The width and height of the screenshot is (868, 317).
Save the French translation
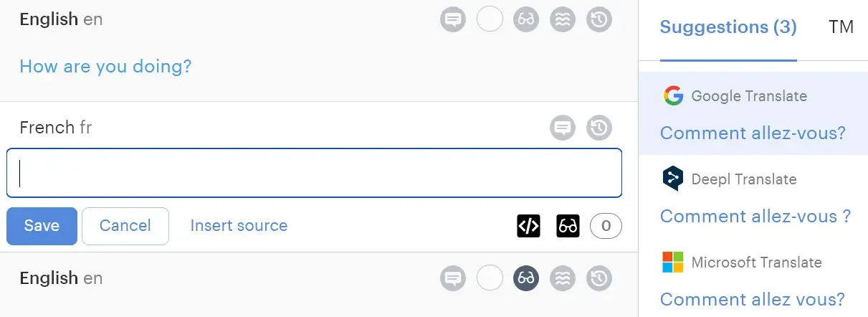click(x=42, y=226)
